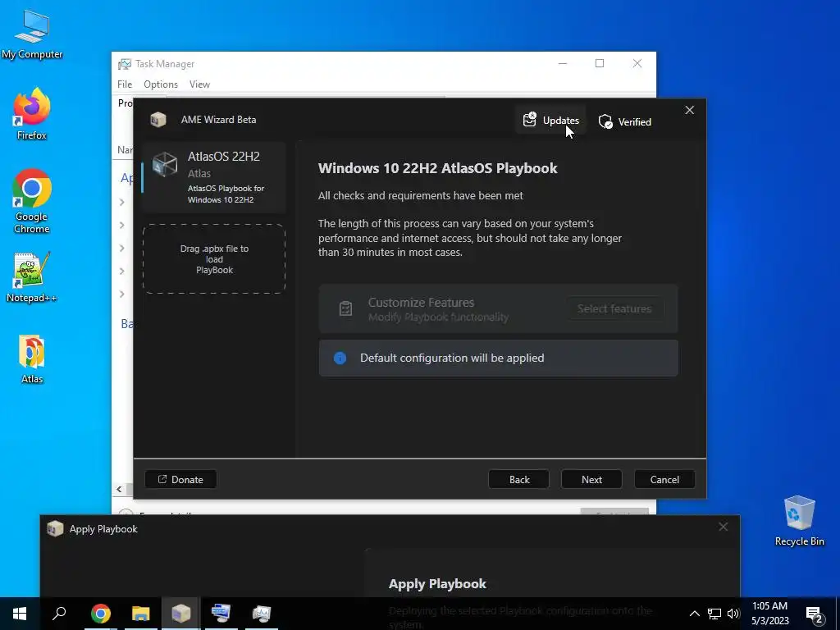Click the Task Manager title bar icon
Screen dimensions: 840x630
click(125, 64)
